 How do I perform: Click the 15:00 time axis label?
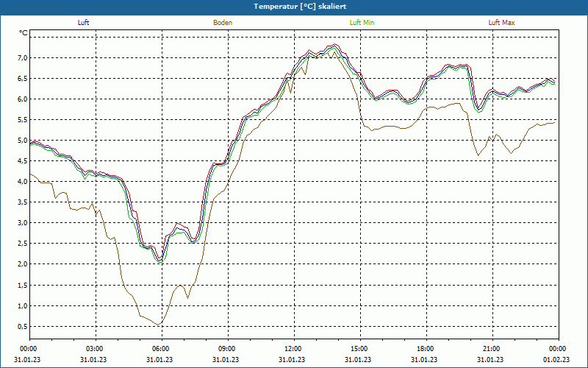coord(360,349)
